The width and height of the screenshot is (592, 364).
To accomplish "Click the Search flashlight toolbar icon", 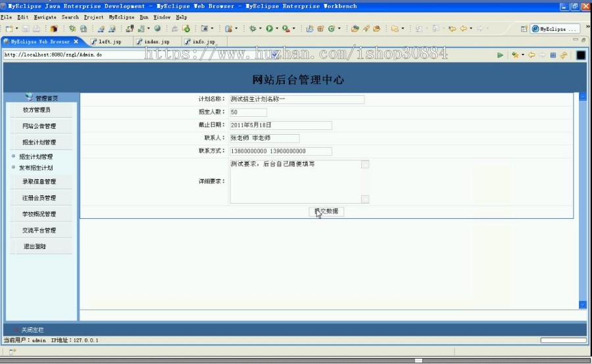I will coord(366,29).
